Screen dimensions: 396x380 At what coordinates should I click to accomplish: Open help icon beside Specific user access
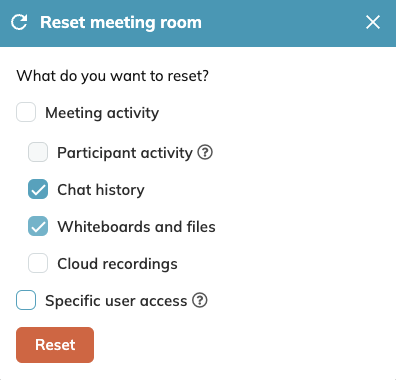click(x=200, y=300)
